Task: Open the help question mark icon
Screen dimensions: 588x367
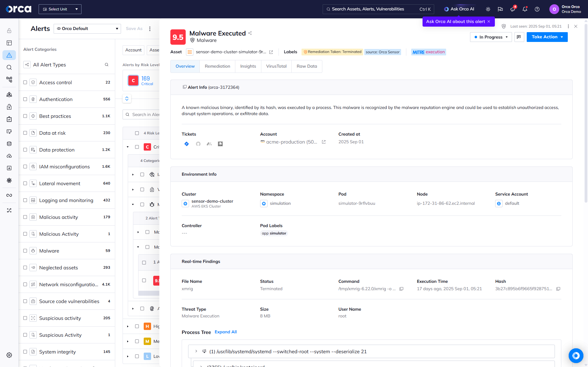Action: (x=537, y=9)
